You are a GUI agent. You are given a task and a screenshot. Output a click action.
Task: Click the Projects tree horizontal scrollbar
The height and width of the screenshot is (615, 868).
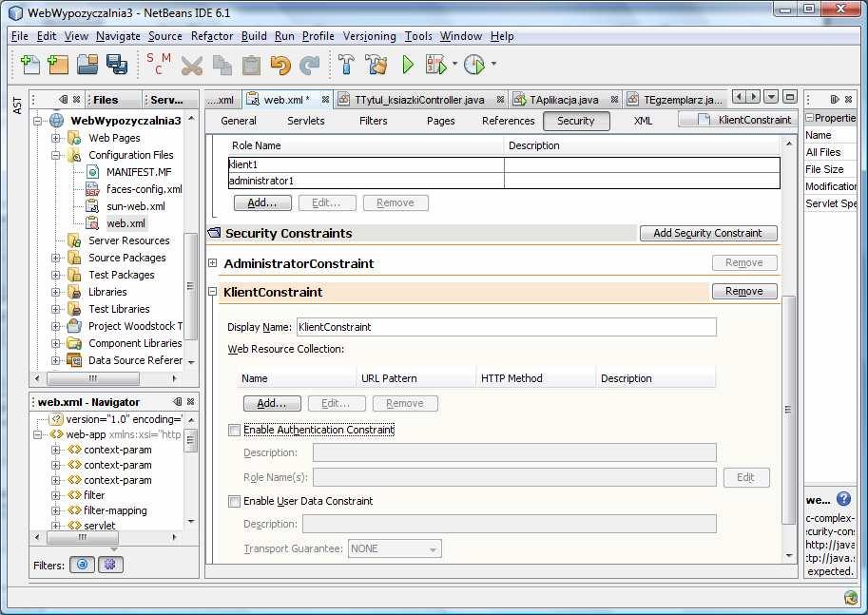[93, 378]
